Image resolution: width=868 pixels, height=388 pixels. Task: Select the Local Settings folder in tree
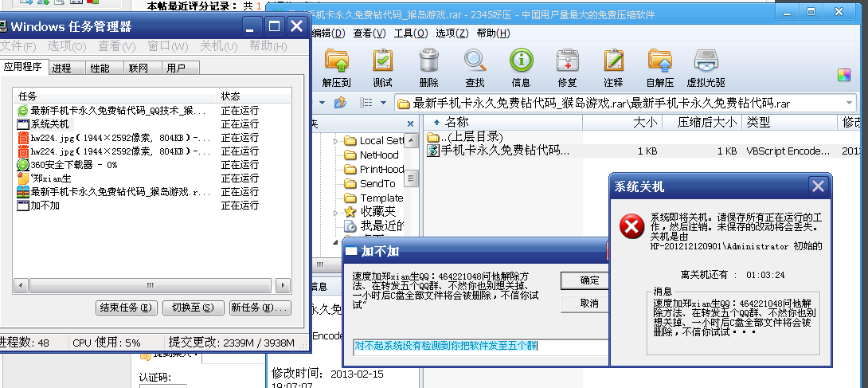pos(373,140)
